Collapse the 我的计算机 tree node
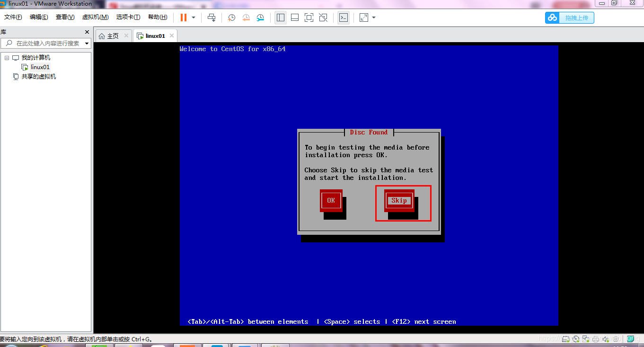644x347 pixels. [7, 58]
